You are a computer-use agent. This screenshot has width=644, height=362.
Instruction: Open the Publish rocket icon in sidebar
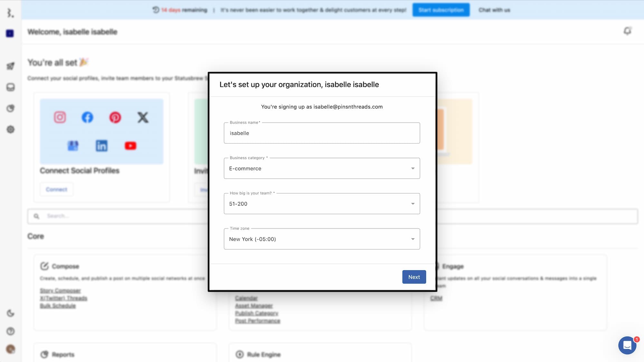click(x=11, y=66)
